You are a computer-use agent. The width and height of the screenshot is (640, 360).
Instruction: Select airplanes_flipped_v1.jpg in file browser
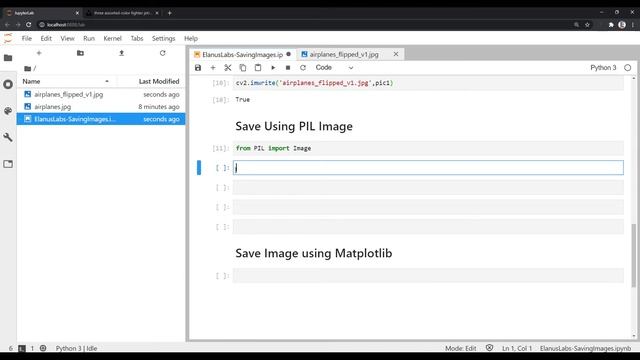pyautogui.click(x=101, y=94)
